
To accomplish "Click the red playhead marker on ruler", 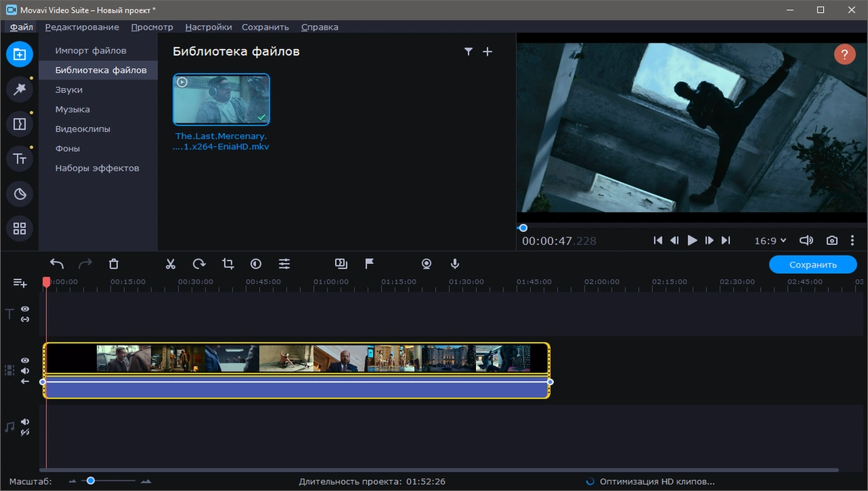I will click(x=46, y=282).
